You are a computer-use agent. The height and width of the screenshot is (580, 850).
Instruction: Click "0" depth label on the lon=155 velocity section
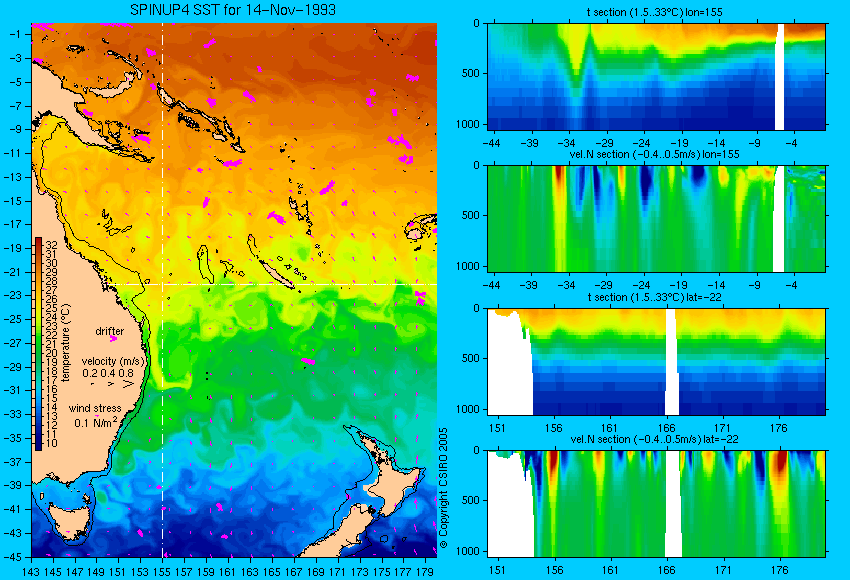(476, 165)
